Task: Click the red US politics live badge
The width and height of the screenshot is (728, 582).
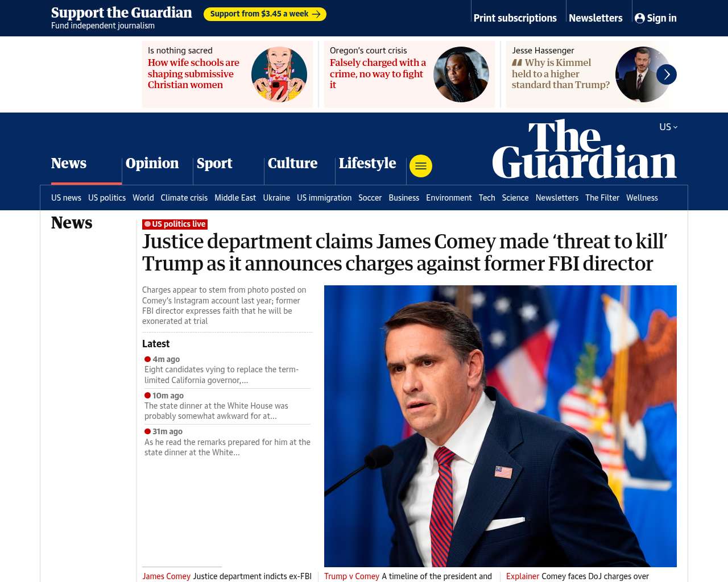Action: [175, 225]
